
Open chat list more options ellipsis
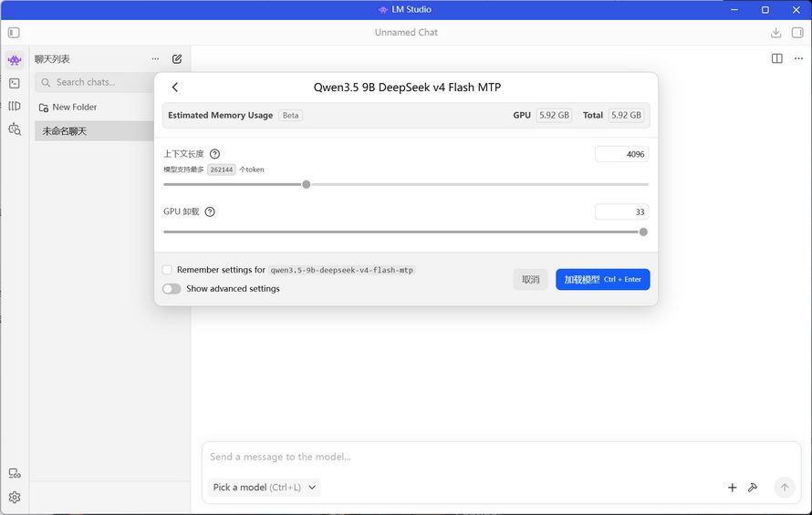point(155,59)
